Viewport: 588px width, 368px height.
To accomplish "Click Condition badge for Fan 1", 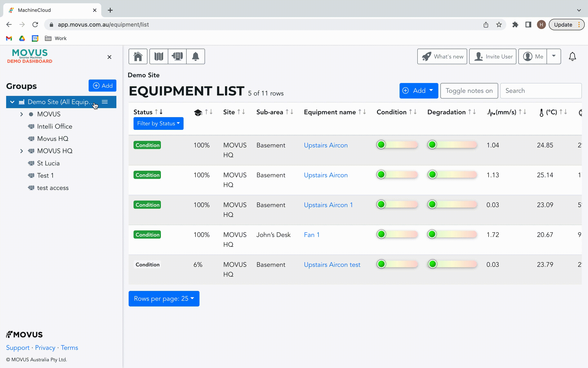I will click(x=147, y=235).
